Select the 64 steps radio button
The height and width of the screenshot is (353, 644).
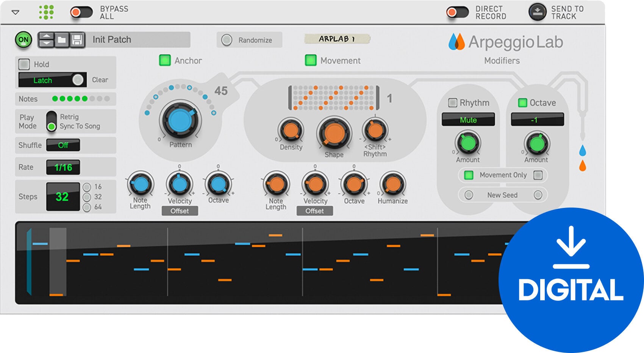click(86, 206)
